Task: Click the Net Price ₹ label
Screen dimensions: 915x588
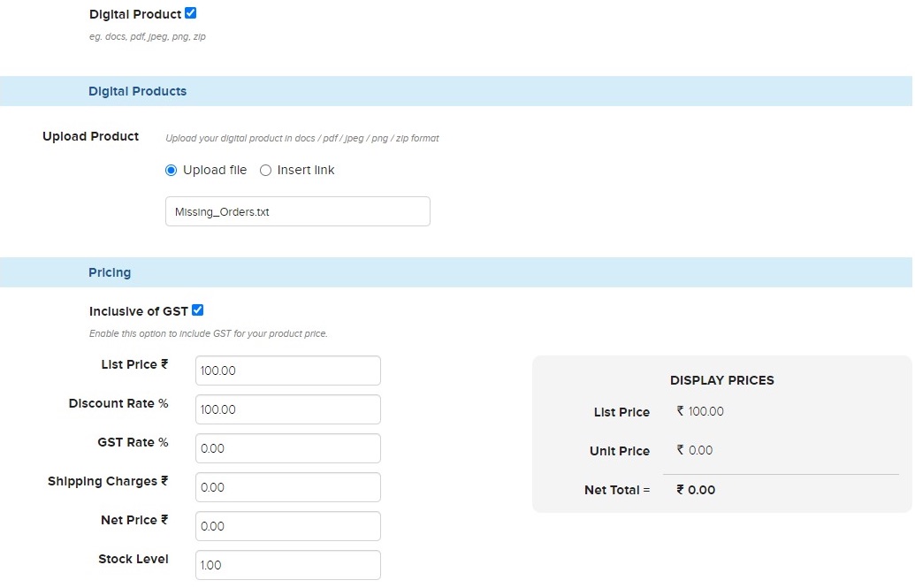Action: pyautogui.click(x=134, y=520)
